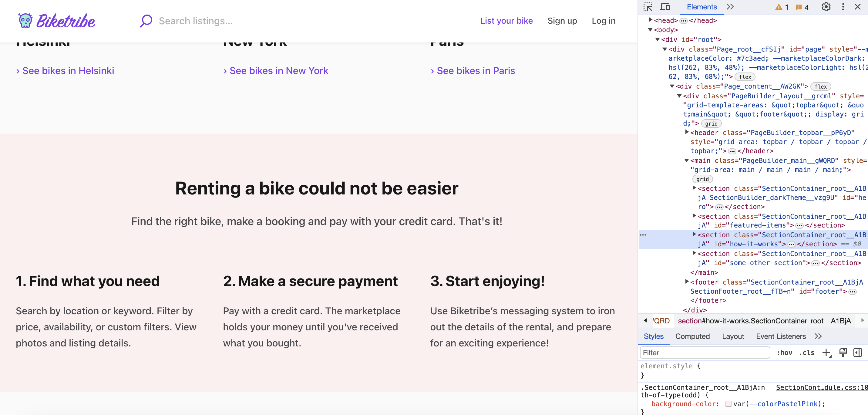868x415 pixels.
Task: Switch to the Computed tab
Action: tap(692, 336)
